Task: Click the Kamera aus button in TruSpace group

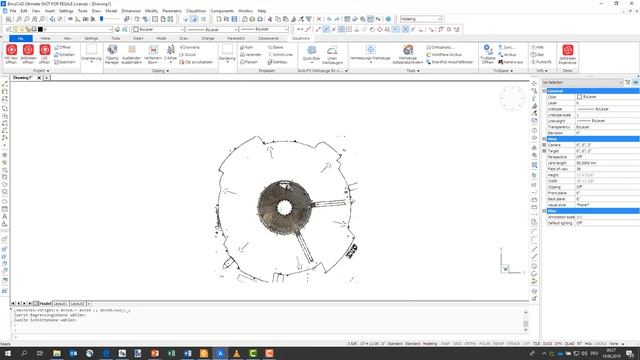Action: click(x=510, y=62)
